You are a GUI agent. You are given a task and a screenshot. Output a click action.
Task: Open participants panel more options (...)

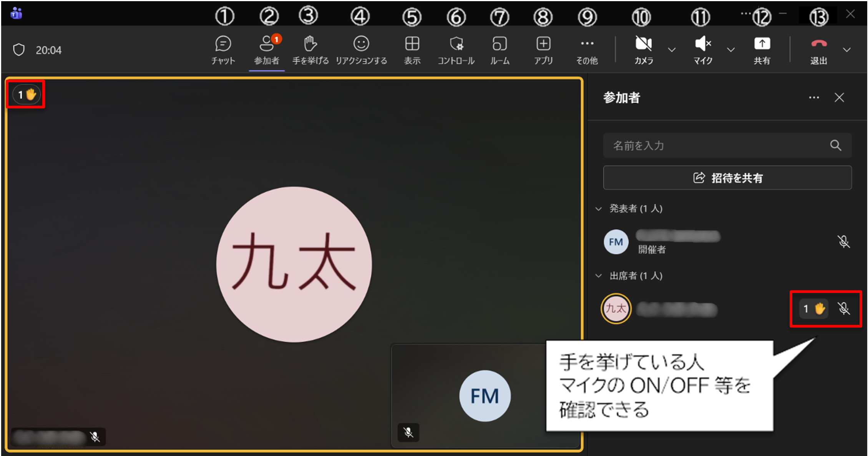[814, 98]
